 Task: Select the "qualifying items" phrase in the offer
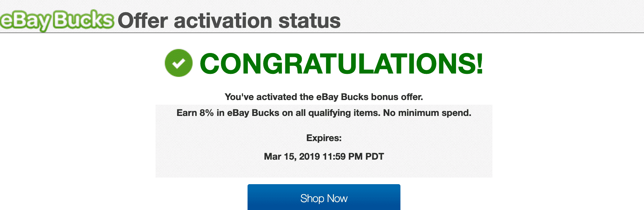click(344, 113)
